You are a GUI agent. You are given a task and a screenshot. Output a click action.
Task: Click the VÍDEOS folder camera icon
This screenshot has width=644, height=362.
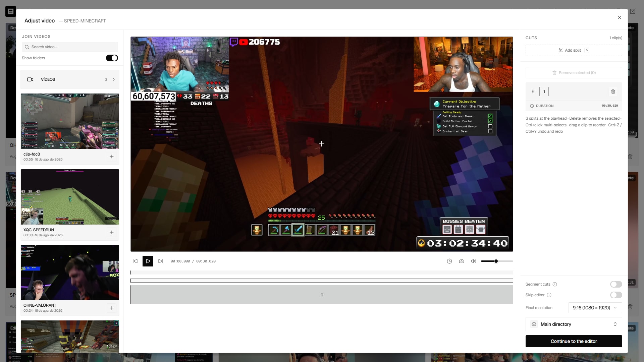click(30, 79)
